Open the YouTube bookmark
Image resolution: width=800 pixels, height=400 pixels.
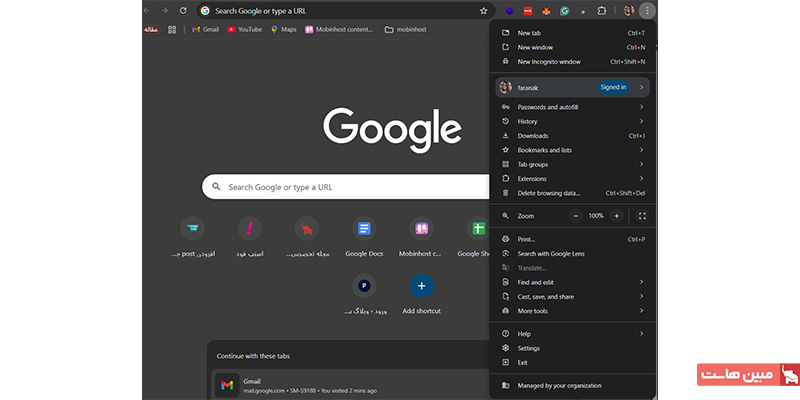(x=244, y=30)
